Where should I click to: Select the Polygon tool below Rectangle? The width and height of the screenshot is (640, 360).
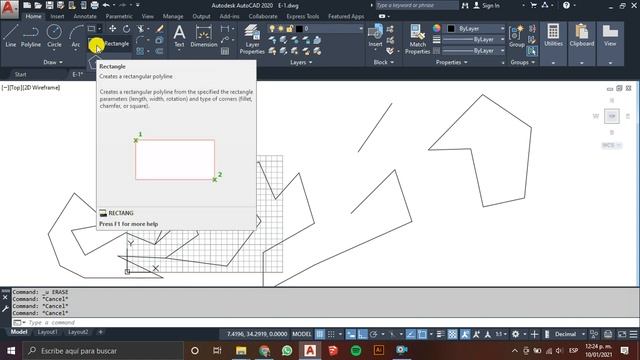93,62
